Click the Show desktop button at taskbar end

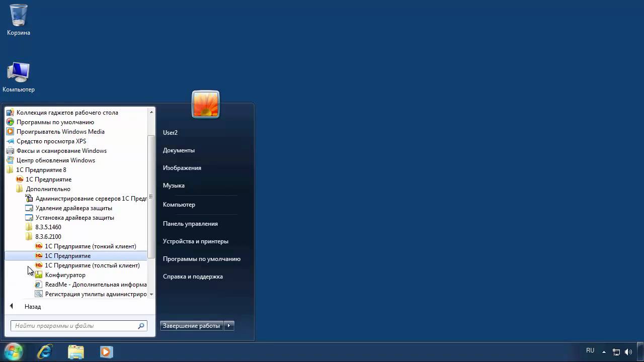(640, 352)
